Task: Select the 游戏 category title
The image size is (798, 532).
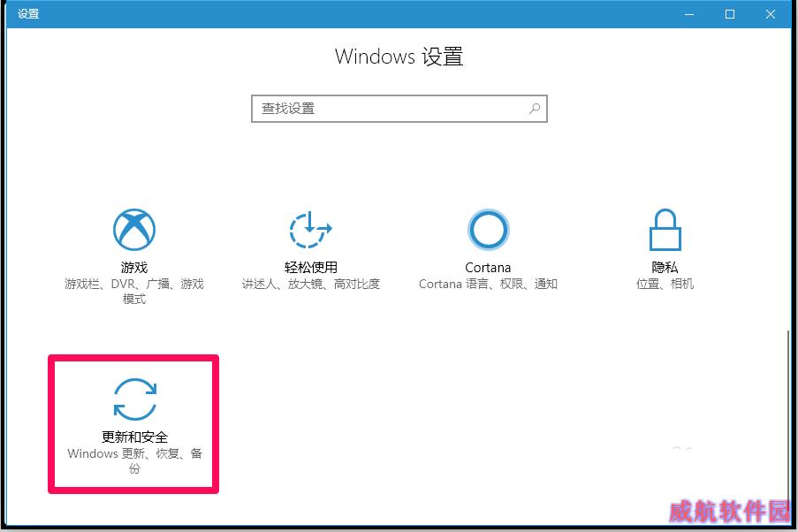Action: click(134, 267)
